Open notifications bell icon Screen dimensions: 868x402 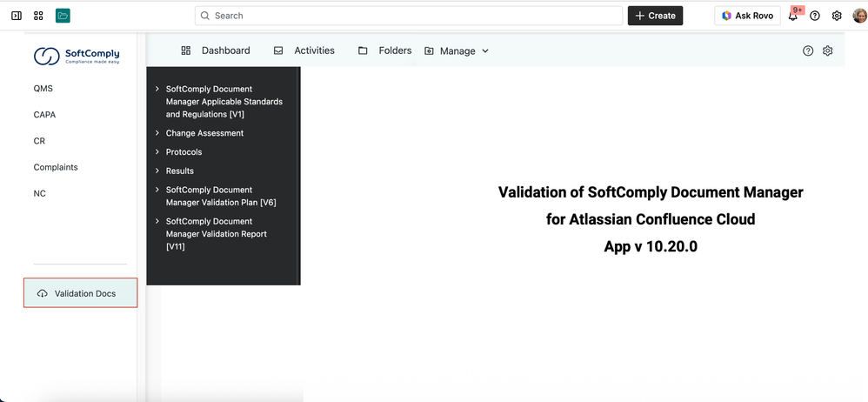point(792,16)
